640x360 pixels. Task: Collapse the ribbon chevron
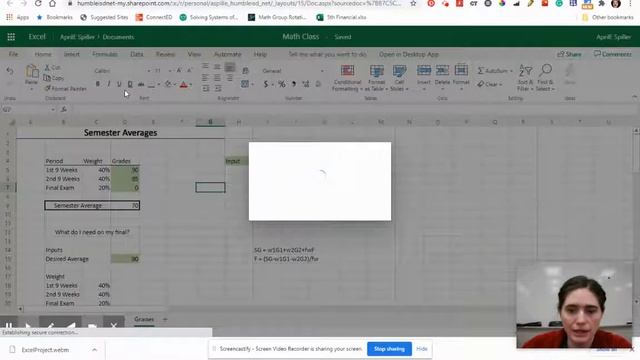634,97
